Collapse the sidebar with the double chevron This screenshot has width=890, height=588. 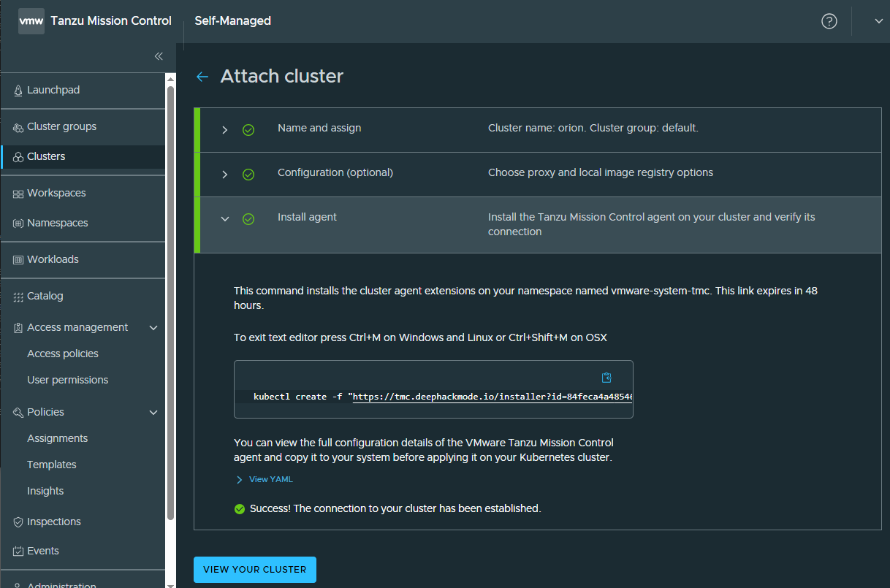159,56
